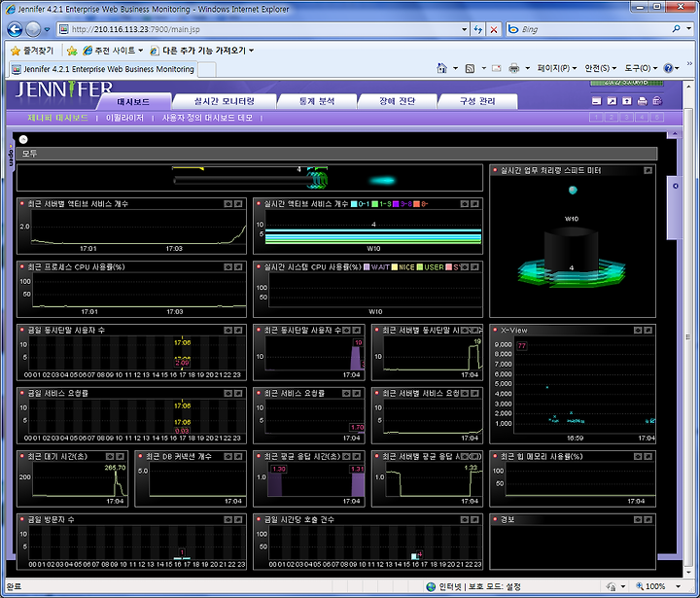The height and width of the screenshot is (598, 700).
Task: Open the recent pages dropdown beside Forward
Action: point(47,29)
